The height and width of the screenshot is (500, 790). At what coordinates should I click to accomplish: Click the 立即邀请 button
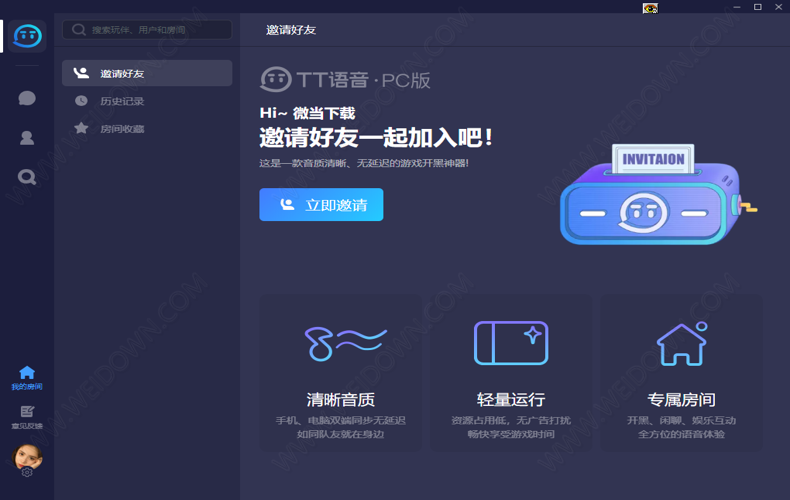click(321, 205)
